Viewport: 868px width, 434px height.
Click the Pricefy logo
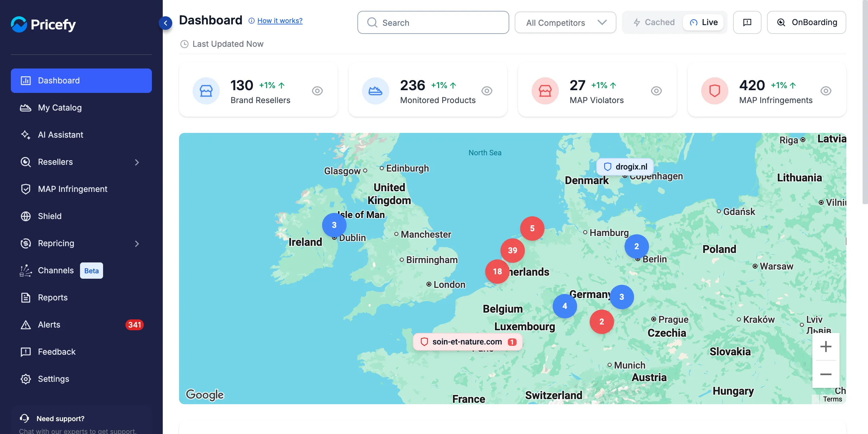pos(43,24)
